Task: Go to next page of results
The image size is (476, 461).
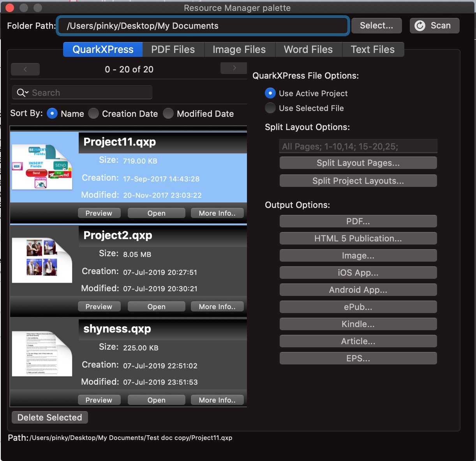Action: coord(234,68)
